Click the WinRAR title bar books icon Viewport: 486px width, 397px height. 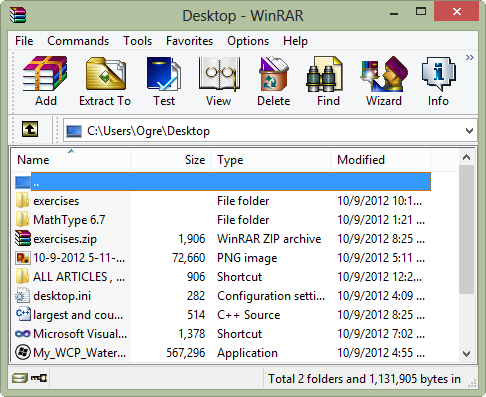click(18, 15)
